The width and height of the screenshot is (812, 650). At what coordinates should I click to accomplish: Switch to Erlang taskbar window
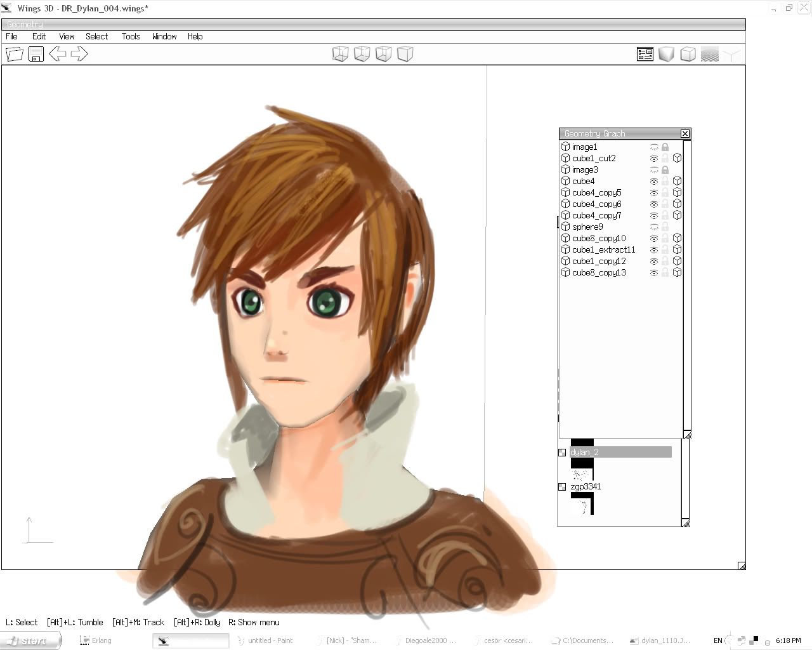(96, 640)
